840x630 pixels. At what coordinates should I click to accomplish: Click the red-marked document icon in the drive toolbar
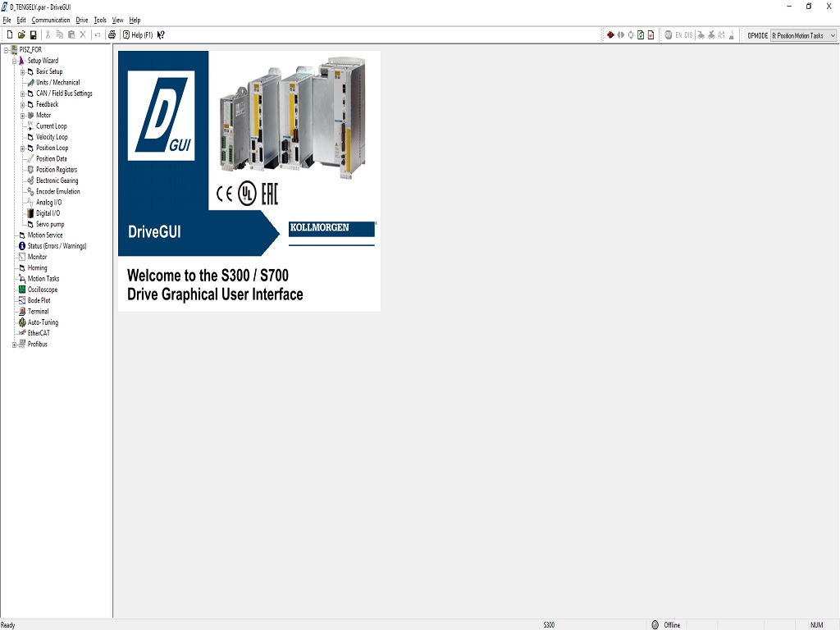pos(651,34)
